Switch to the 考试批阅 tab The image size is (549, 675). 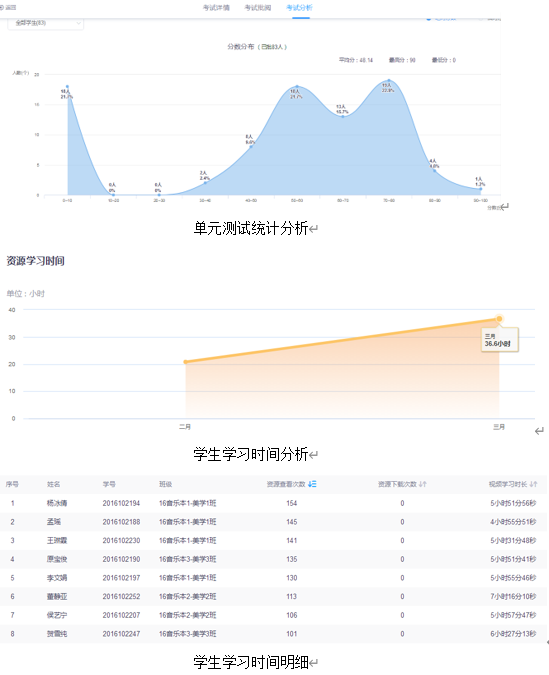(258, 8)
